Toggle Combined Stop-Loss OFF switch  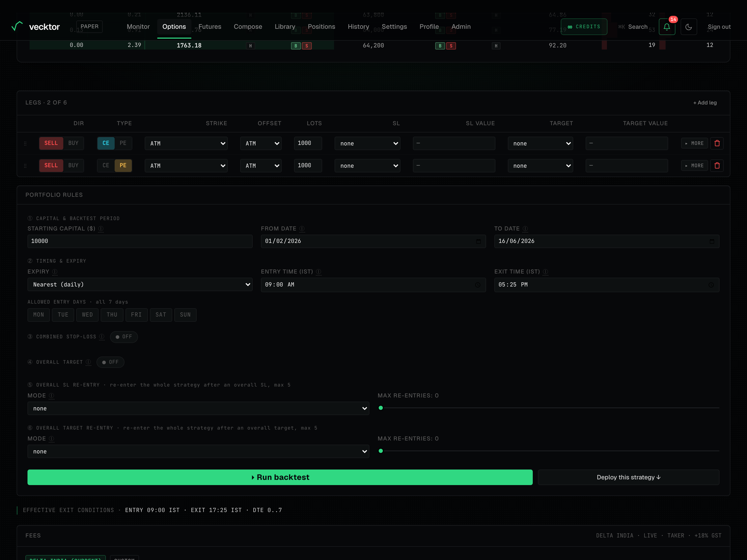coord(124,337)
